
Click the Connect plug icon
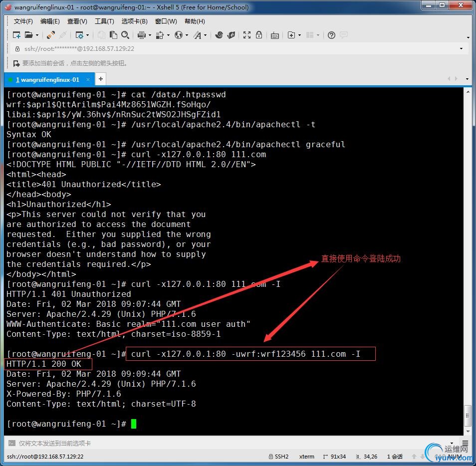coord(51,35)
